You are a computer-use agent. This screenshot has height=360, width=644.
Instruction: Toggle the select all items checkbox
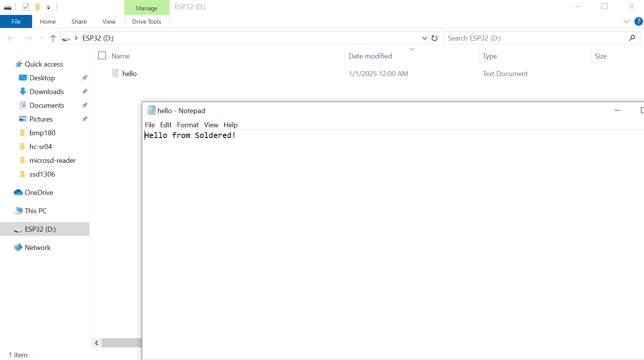point(102,56)
